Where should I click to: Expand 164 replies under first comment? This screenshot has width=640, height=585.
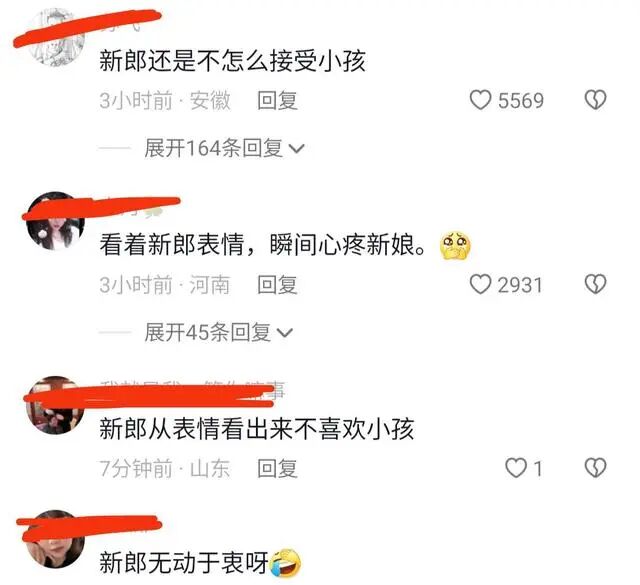click(x=224, y=148)
